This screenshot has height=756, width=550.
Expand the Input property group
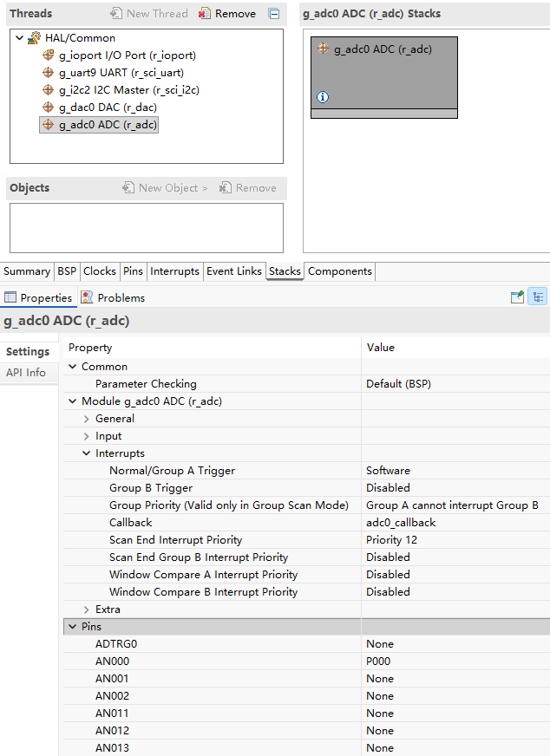[87, 436]
